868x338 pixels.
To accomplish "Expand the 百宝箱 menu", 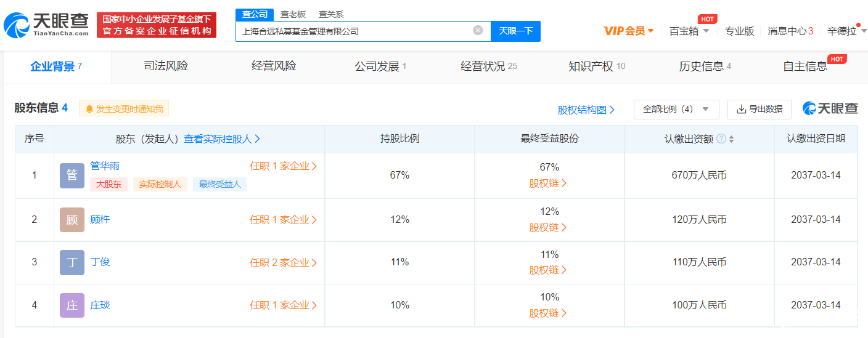I will pyautogui.click(x=689, y=31).
